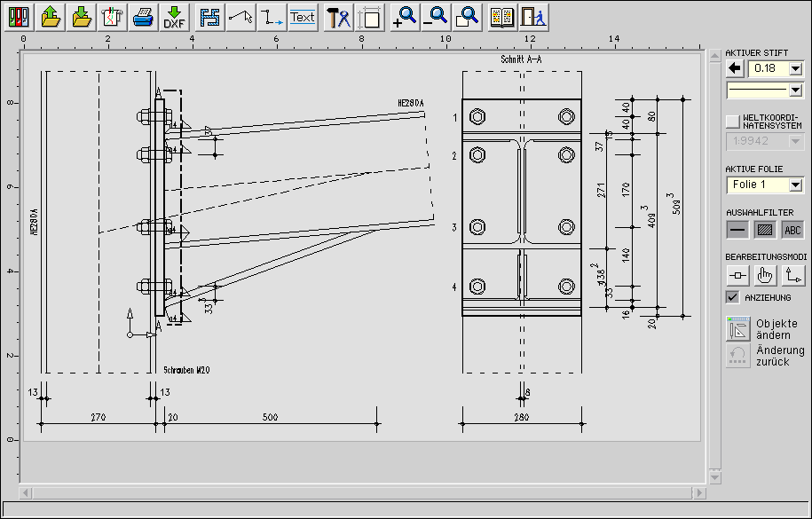Click the black arrow beside pen width

pos(735,68)
